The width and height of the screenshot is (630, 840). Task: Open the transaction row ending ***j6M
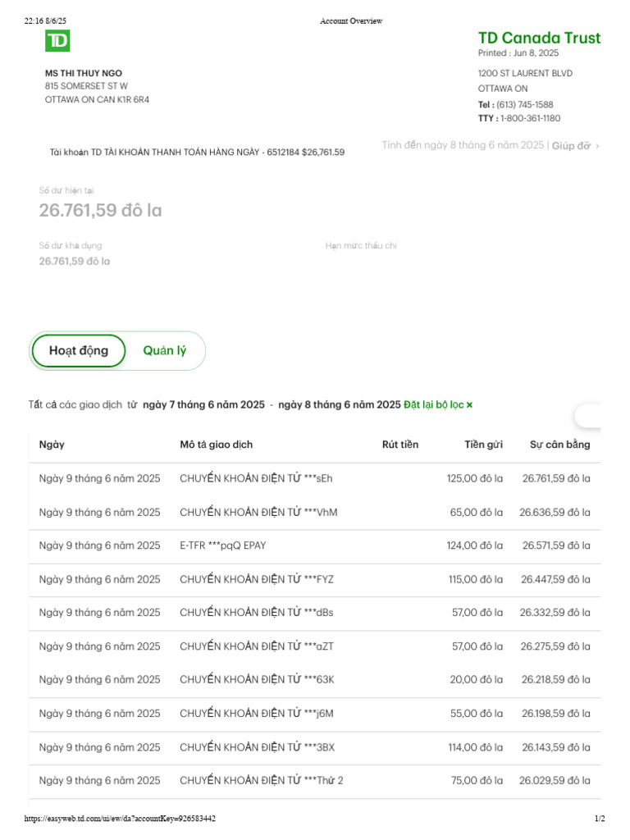click(x=315, y=714)
